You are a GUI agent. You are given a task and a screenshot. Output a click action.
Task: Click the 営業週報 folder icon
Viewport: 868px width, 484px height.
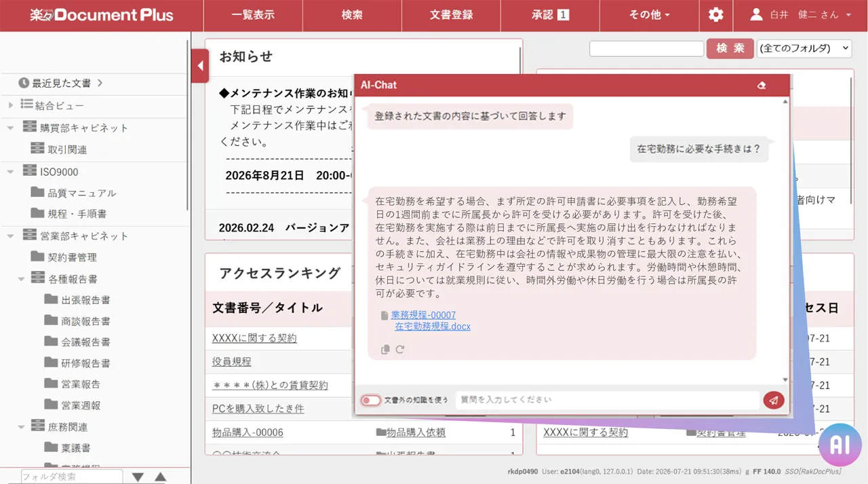click(51, 405)
